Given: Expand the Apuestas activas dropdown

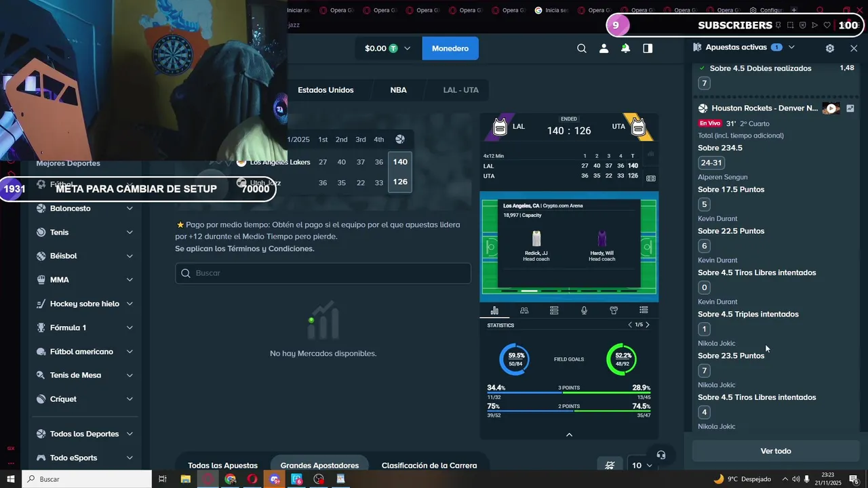Looking at the screenshot, I should coord(791,47).
